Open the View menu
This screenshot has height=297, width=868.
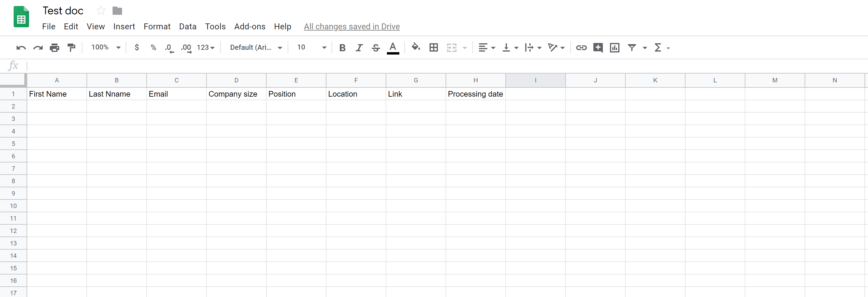pyautogui.click(x=96, y=26)
